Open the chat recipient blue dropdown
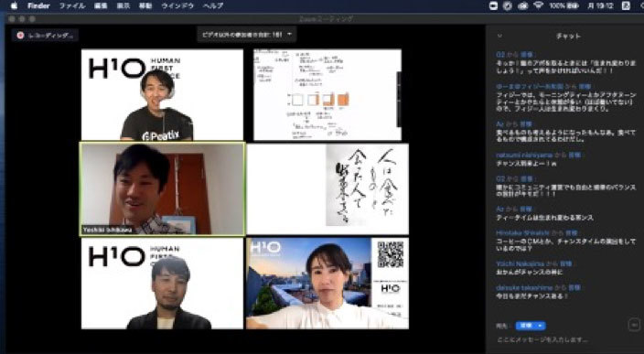The width and height of the screenshot is (644, 354). (x=531, y=326)
